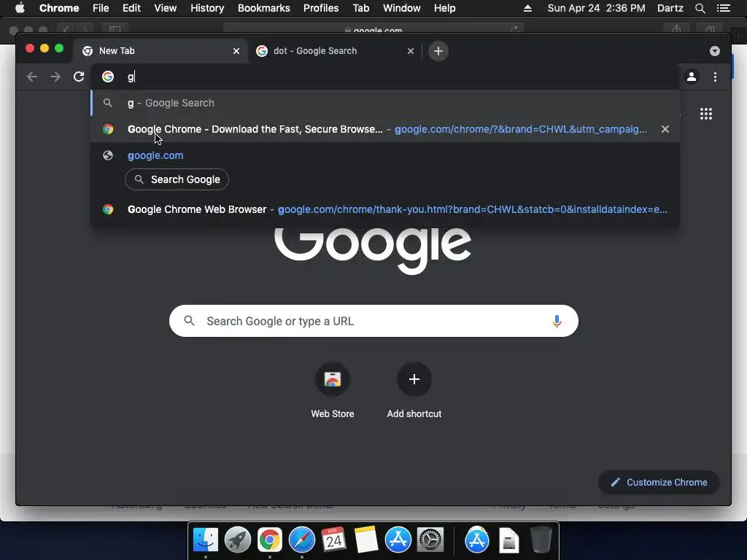
Task: Click the Search Google or type a URL box
Action: tap(373, 321)
